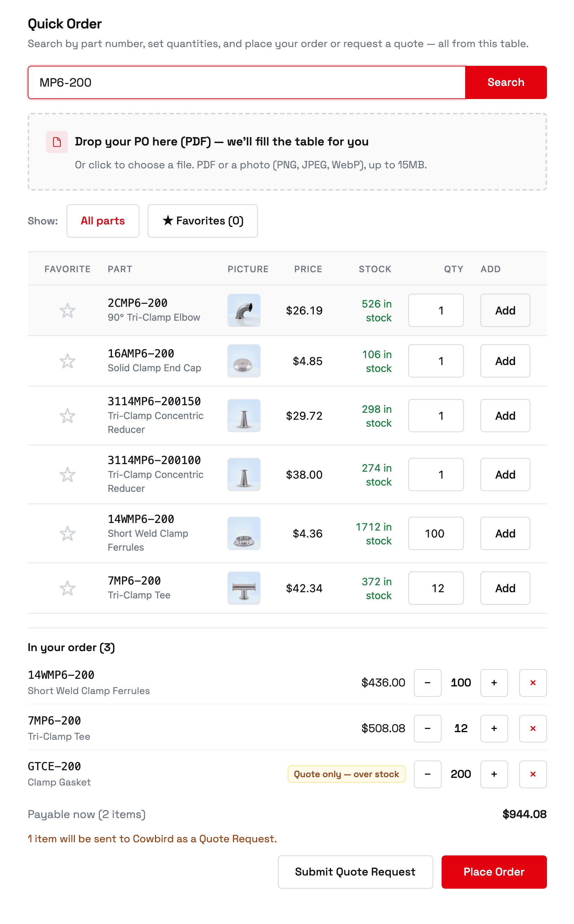This screenshot has width=574, height=924.
Task: Delete GTCE-200 Clamp Gasket from order
Action: (533, 774)
